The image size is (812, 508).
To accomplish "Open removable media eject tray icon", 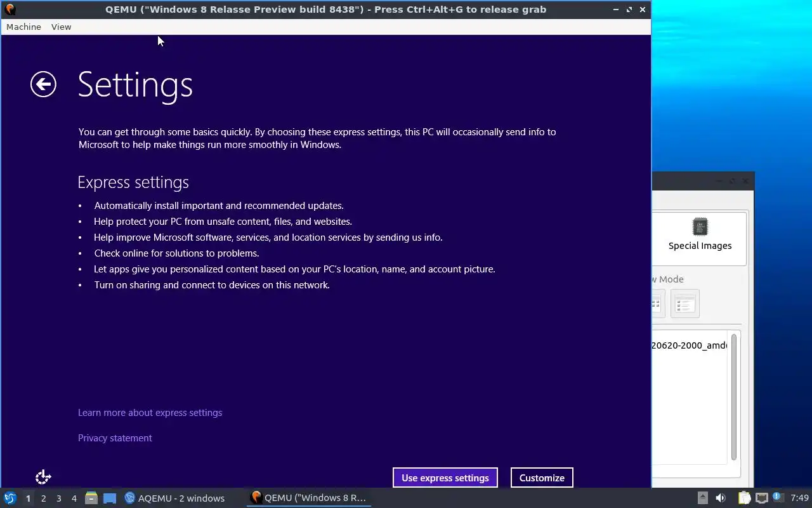I will click(702, 498).
